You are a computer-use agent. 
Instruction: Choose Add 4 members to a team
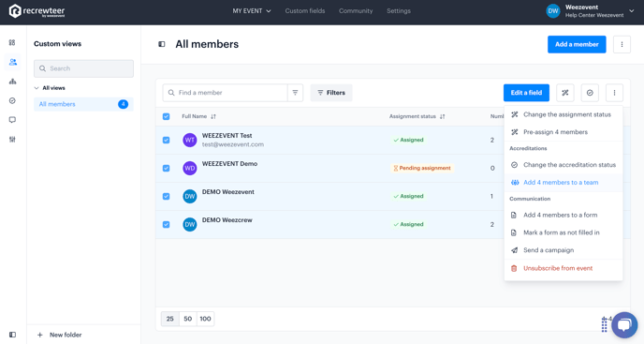pos(563,182)
